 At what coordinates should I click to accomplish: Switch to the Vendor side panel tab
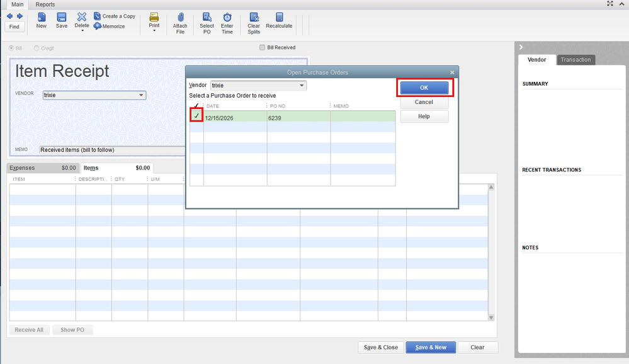coord(536,60)
